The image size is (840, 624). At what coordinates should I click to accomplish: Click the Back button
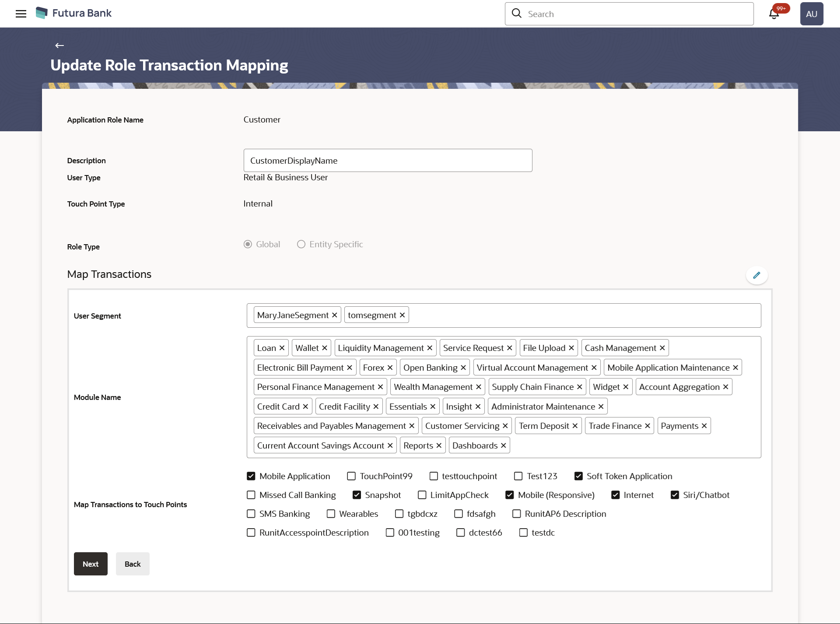133,564
